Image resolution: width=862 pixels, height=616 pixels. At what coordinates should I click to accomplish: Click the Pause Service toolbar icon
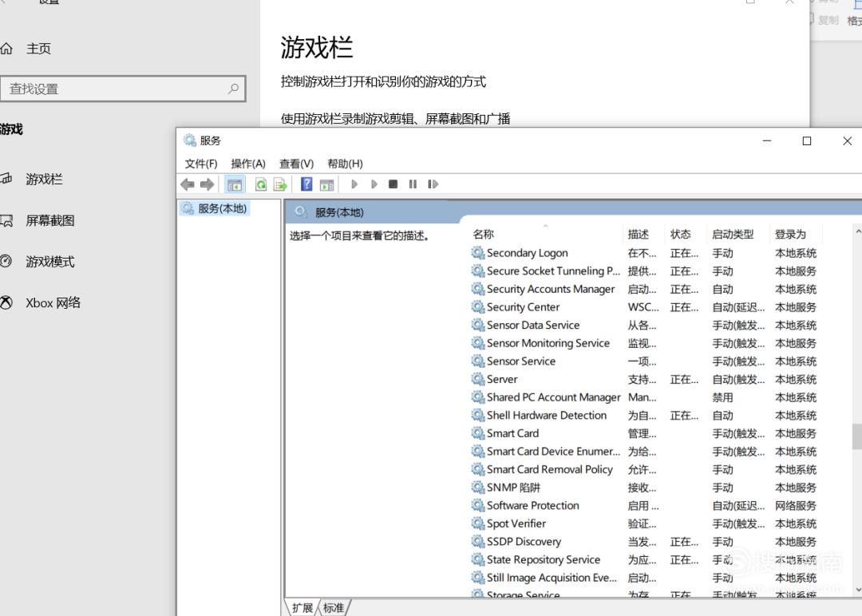click(413, 184)
